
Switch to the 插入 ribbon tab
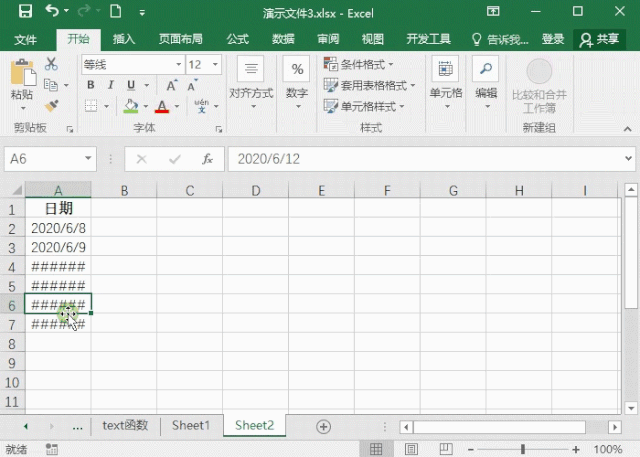[x=124, y=39]
